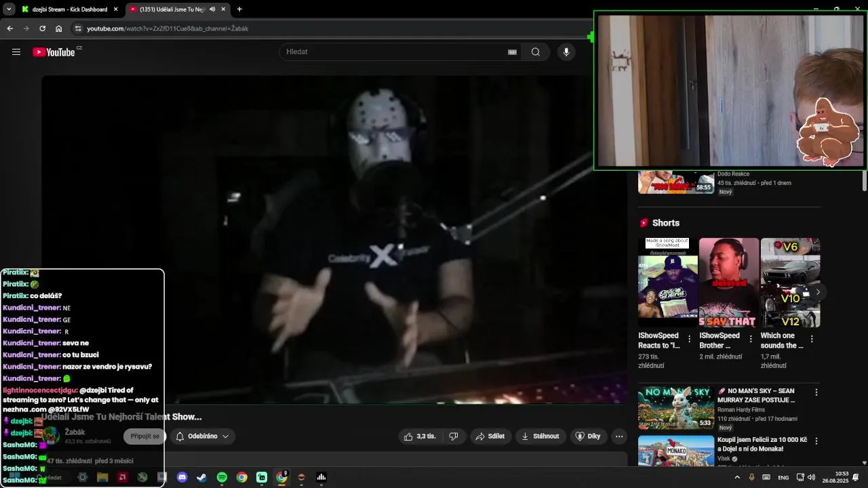
Task: Click the Nový badge under Roman Hardy Films
Action: 726,428
